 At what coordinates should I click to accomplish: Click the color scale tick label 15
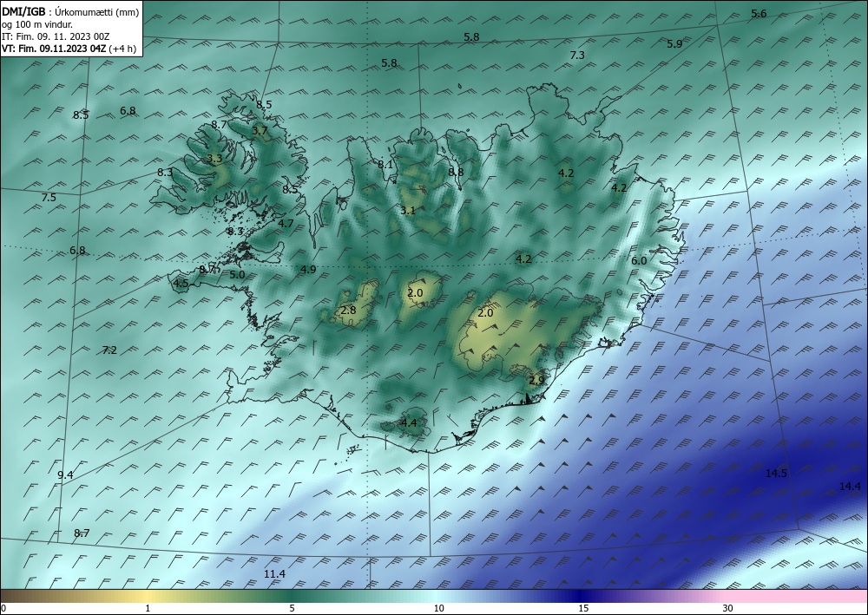[x=583, y=609]
